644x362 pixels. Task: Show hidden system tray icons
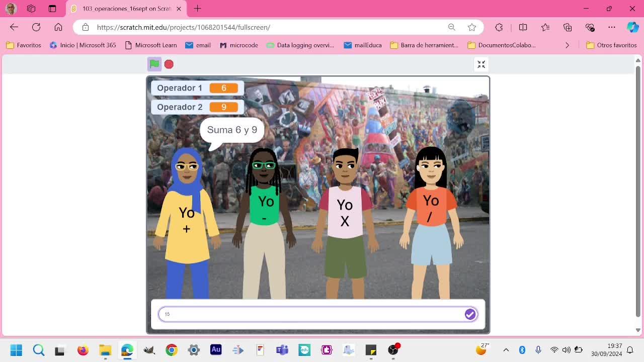[x=506, y=350]
